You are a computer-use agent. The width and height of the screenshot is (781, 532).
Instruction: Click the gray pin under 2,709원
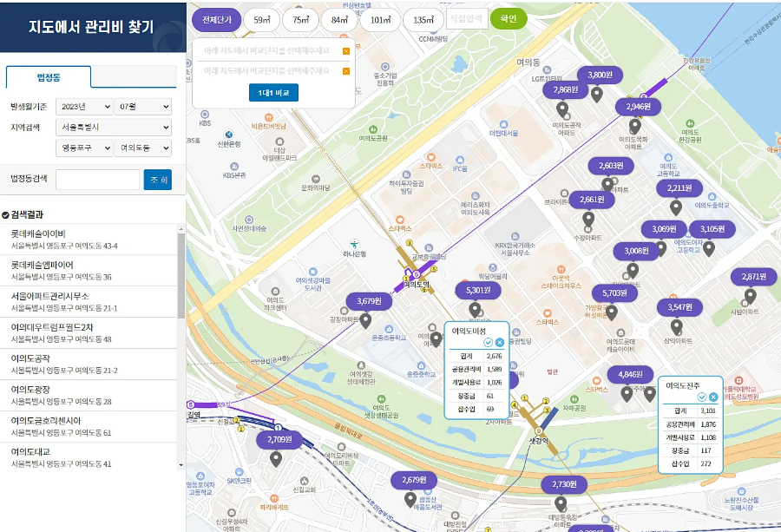(276, 459)
